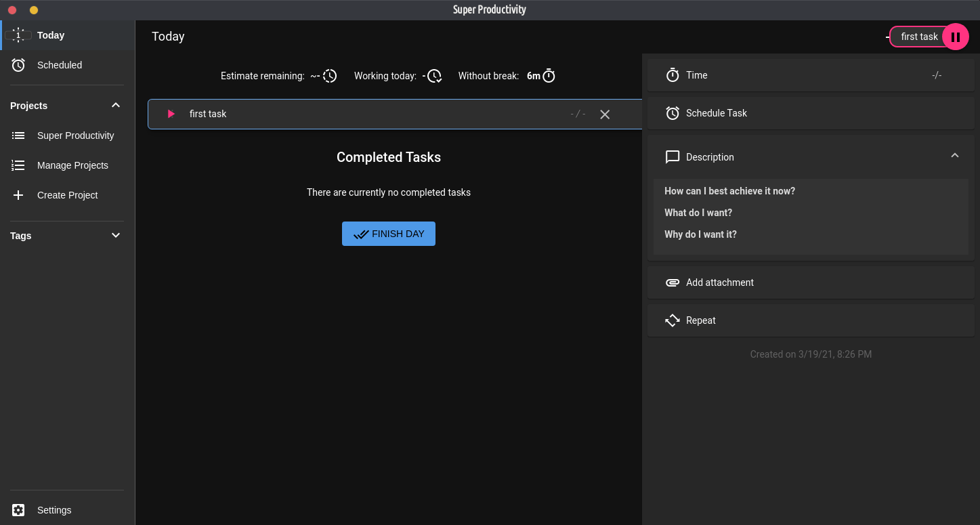This screenshot has width=980, height=525.
Task: Click the Scheduled alarm clock icon
Action: [x=18, y=65]
